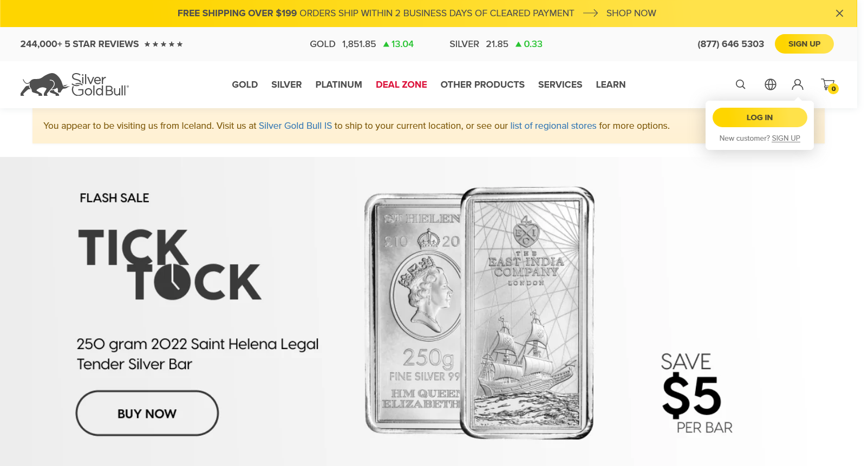Expand the Services menu
This screenshot has height=466, width=868.
560,84
